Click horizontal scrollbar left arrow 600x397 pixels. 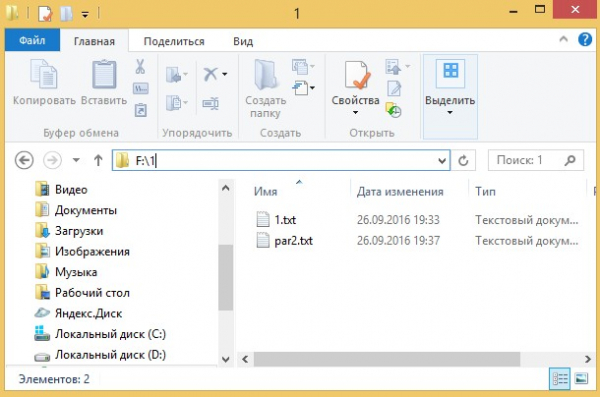click(x=245, y=359)
